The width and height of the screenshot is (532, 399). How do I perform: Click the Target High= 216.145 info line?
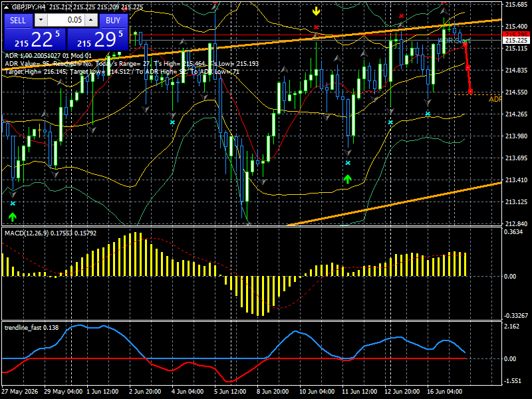(122, 72)
